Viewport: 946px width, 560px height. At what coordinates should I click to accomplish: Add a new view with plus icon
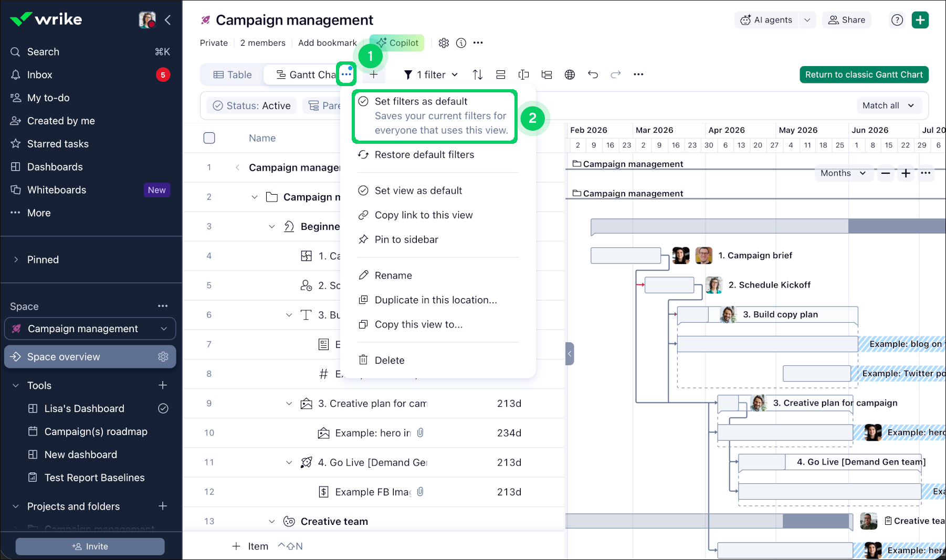(373, 75)
